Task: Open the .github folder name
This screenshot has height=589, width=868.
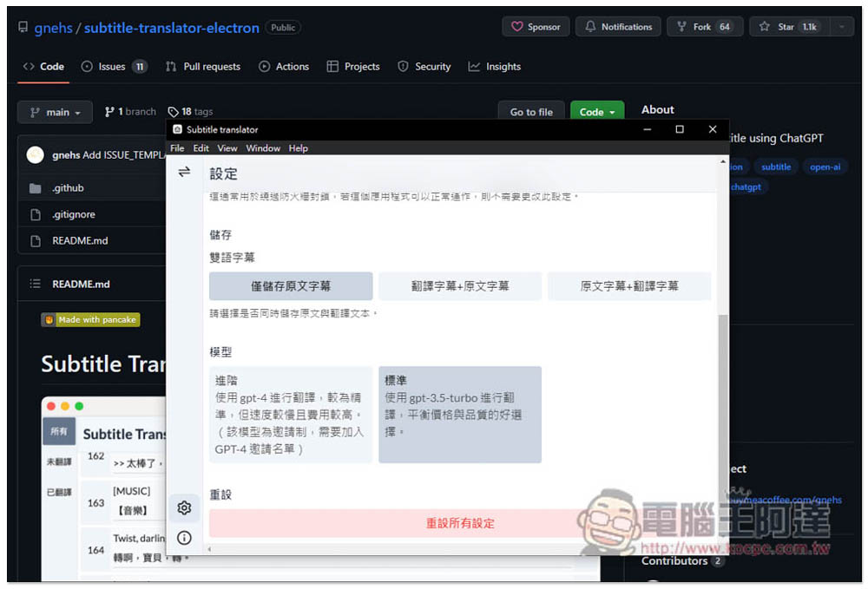Action: (x=68, y=188)
